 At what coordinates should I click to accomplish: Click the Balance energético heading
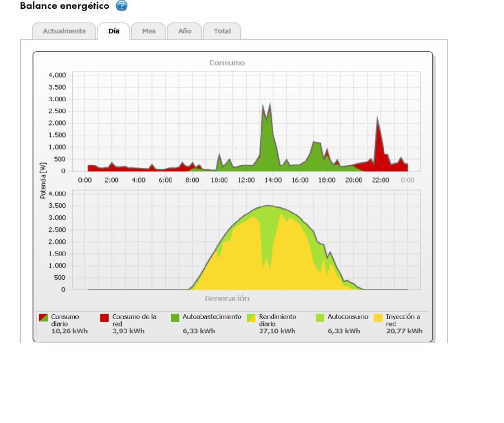point(64,6)
